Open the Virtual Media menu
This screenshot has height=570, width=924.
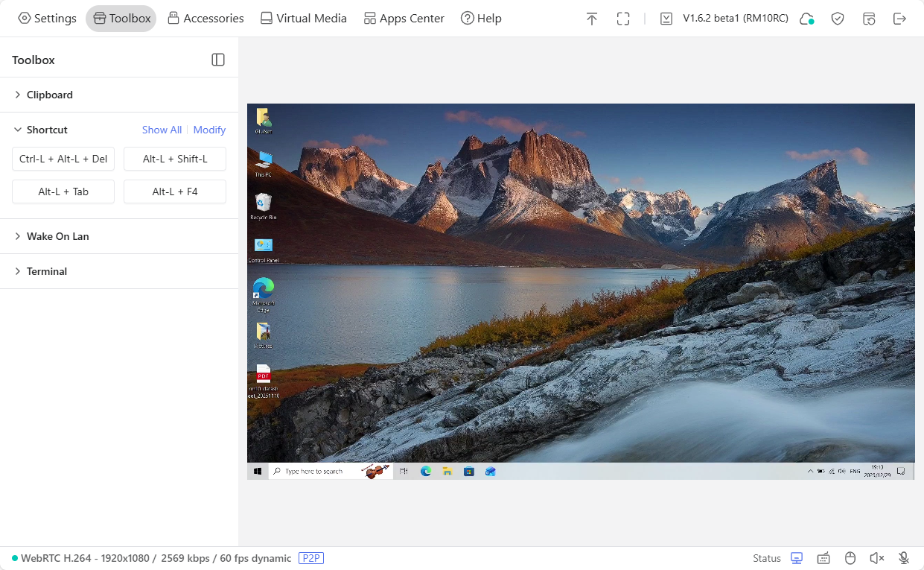303,18
